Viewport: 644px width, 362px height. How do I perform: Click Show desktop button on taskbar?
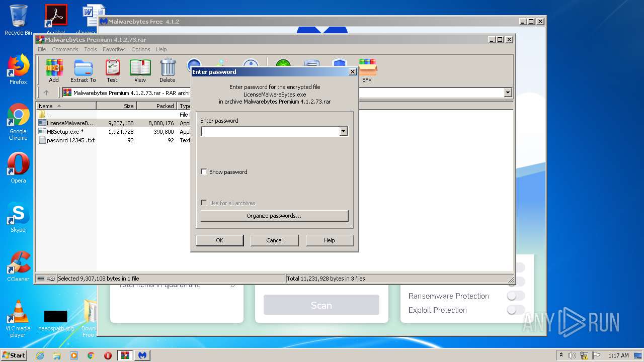pos(638,355)
